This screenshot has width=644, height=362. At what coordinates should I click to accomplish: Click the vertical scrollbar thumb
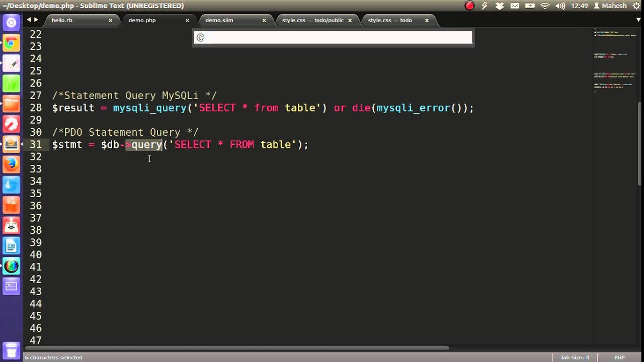coord(640,143)
